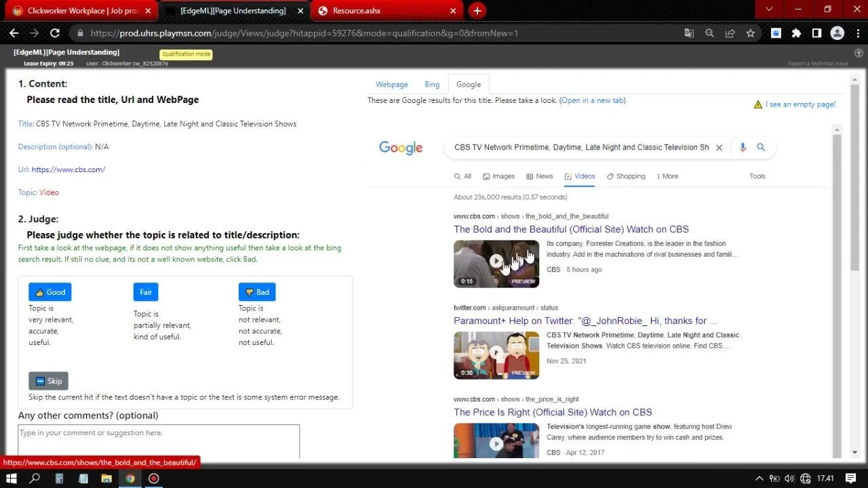Open the network globe icon in tray
The image size is (868, 488).
[806, 478]
